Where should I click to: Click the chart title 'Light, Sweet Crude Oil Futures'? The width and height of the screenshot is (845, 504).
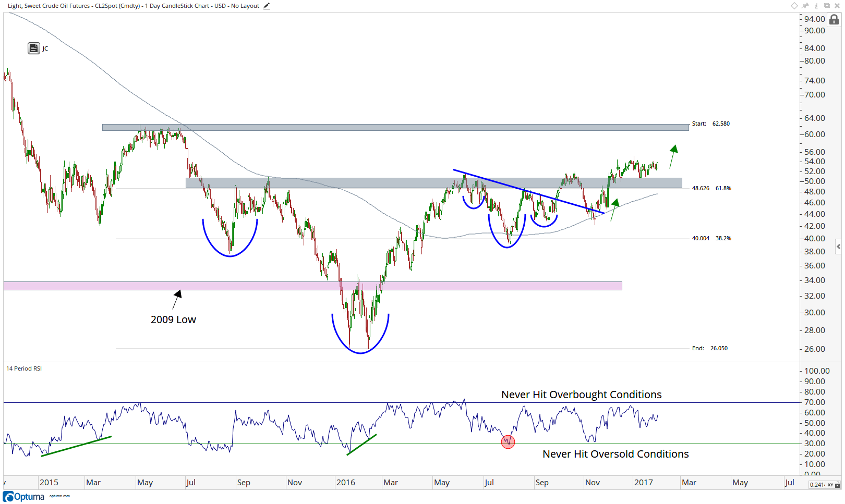pyautogui.click(x=49, y=6)
